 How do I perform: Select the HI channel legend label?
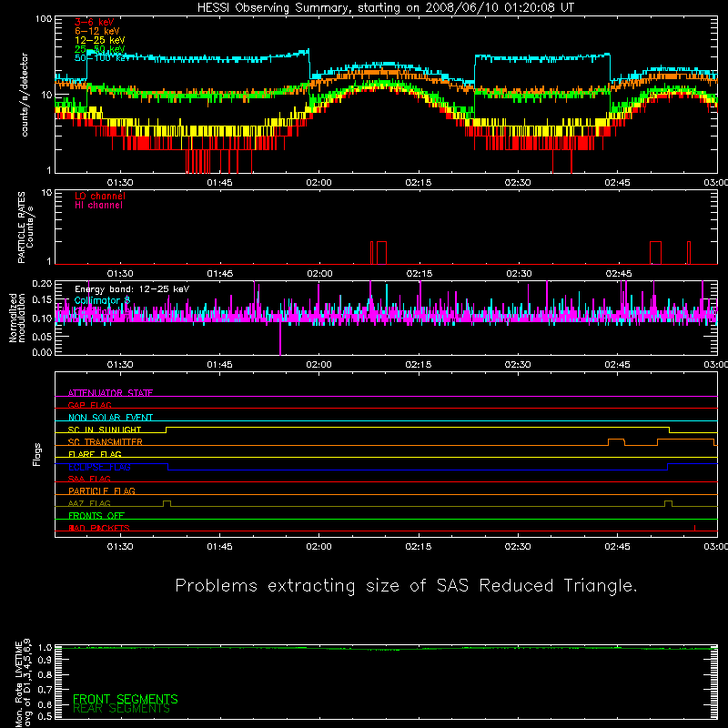pyautogui.click(x=98, y=206)
